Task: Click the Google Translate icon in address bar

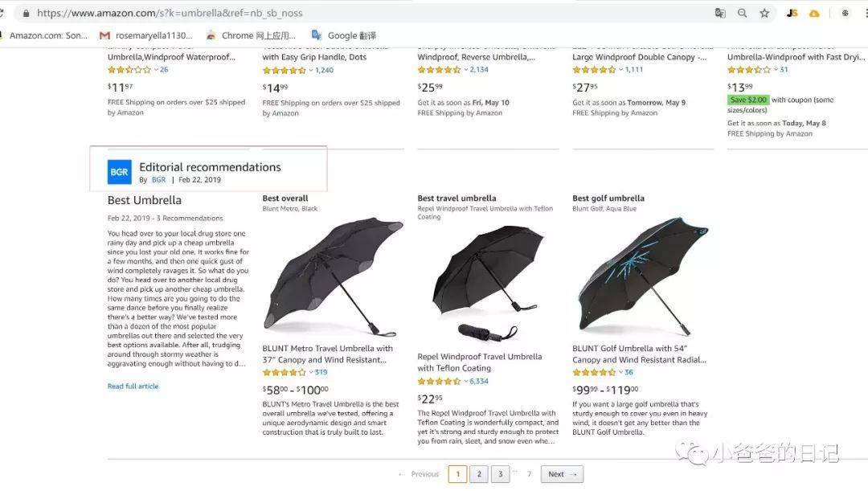Action: (720, 13)
